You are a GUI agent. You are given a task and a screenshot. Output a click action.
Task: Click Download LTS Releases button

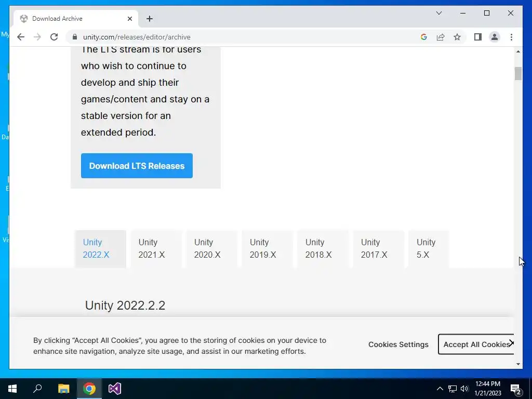pyautogui.click(x=137, y=166)
